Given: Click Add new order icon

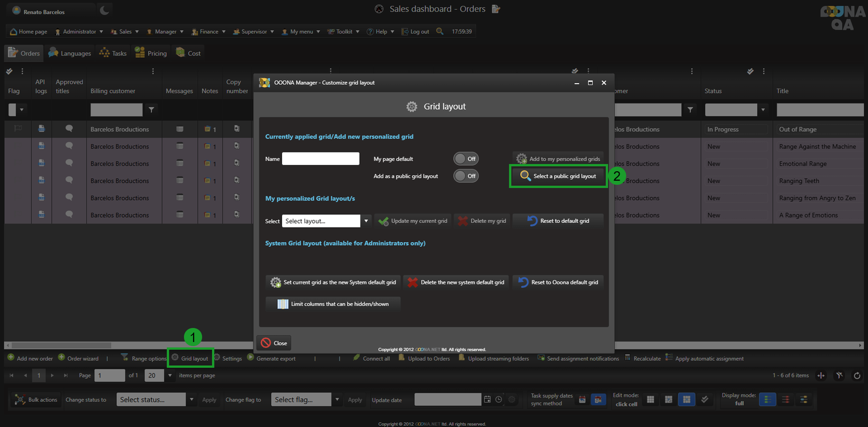Looking at the screenshot, I should tap(11, 358).
